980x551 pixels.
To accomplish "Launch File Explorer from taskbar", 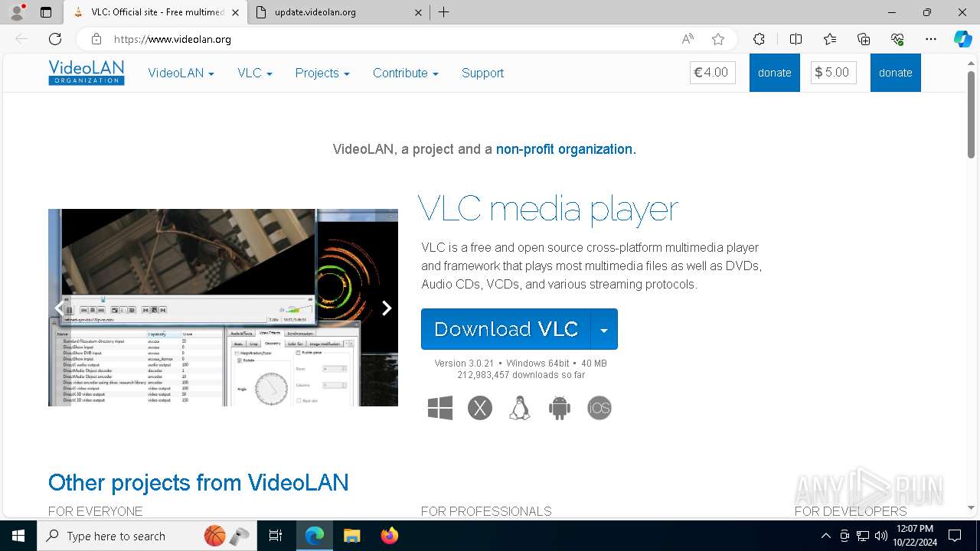I will coord(351,536).
